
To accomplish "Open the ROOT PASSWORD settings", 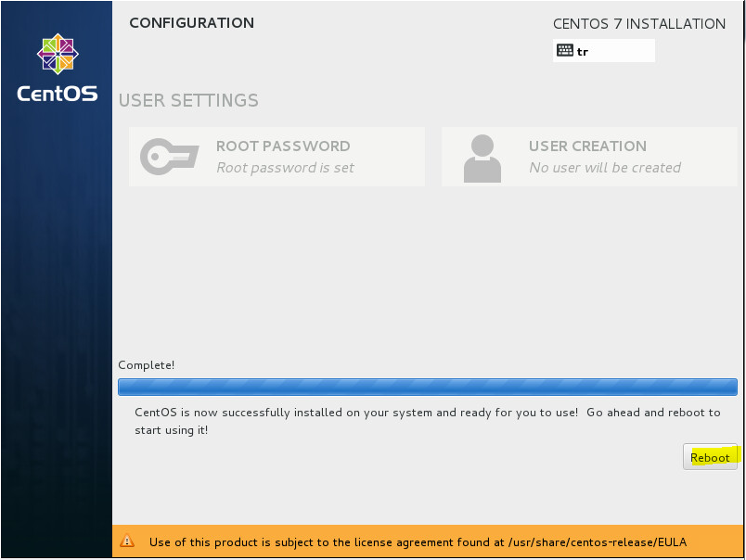I will pos(277,157).
